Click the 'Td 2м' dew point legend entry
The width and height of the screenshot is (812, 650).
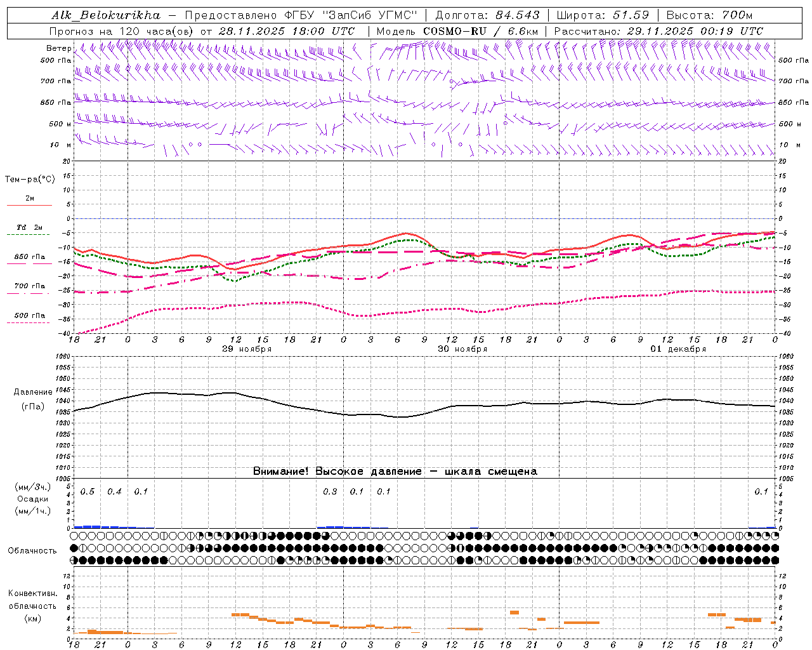click(30, 227)
